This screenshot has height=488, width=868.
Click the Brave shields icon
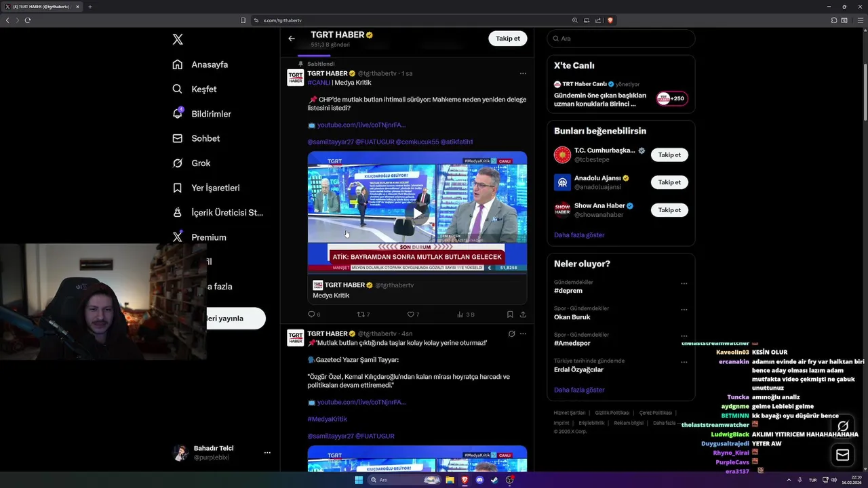point(610,20)
